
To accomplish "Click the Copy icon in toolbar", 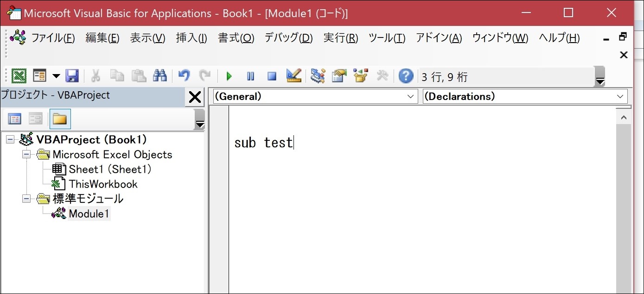I will (x=117, y=75).
